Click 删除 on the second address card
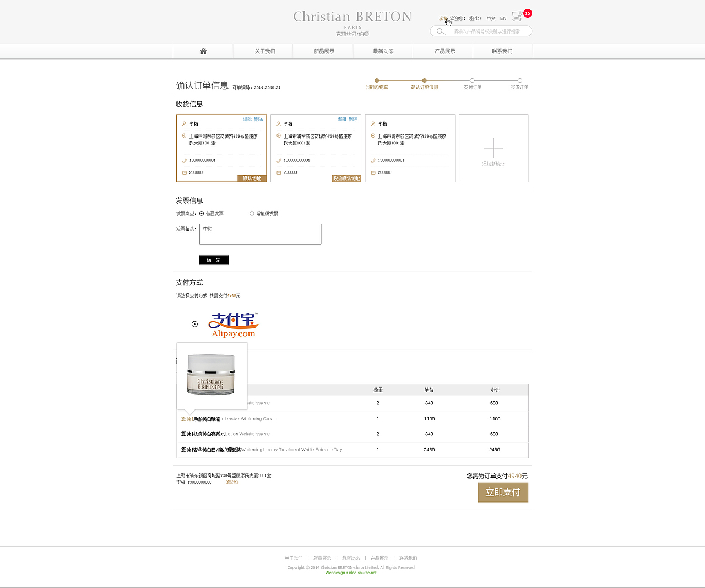Screen dimensions: 705x588 pos(353,119)
